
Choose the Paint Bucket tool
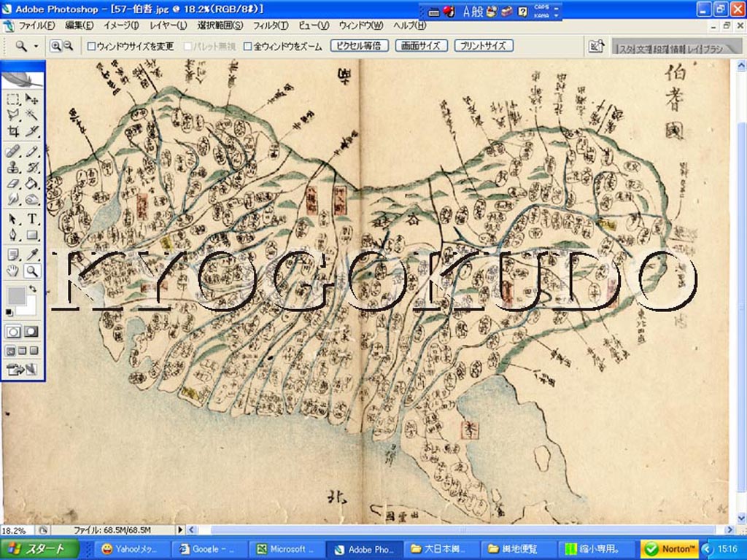[x=32, y=183]
